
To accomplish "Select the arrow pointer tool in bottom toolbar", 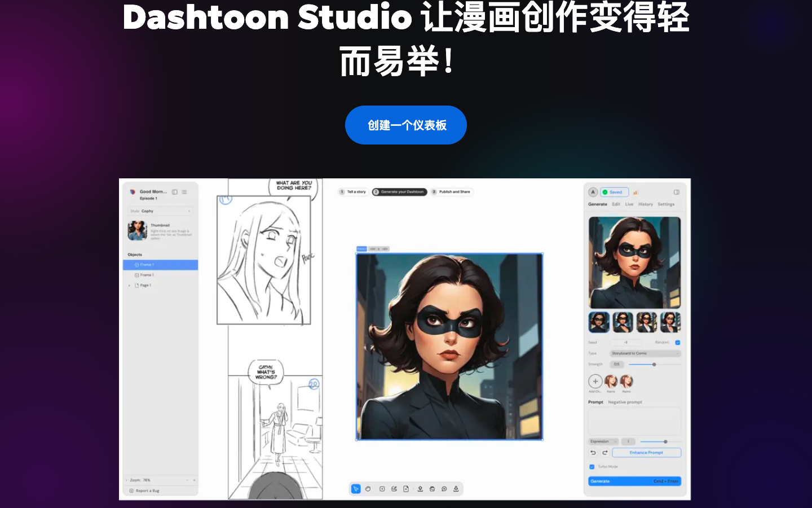I will tap(356, 489).
